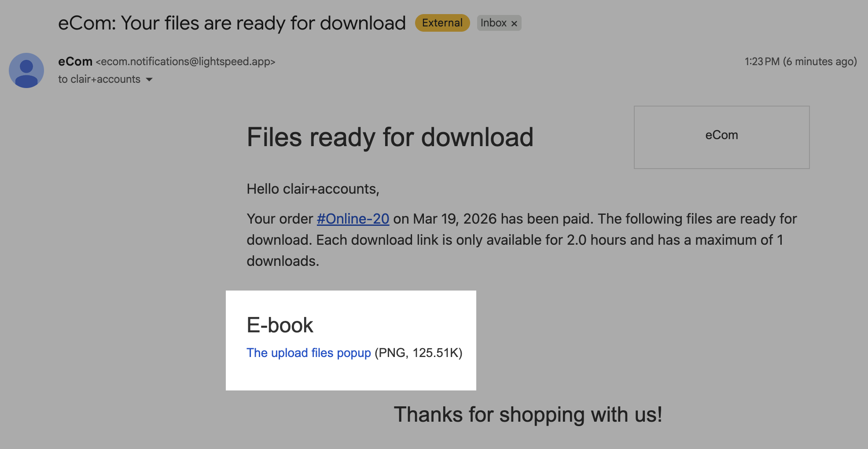The height and width of the screenshot is (449, 868).
Task: Click the eCom logo box
Action: (721, 137)
